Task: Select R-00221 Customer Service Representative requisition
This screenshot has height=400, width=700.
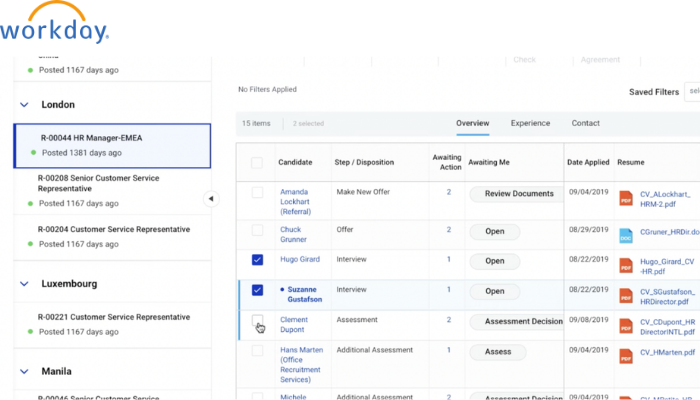Action: (x=112, y=325)
